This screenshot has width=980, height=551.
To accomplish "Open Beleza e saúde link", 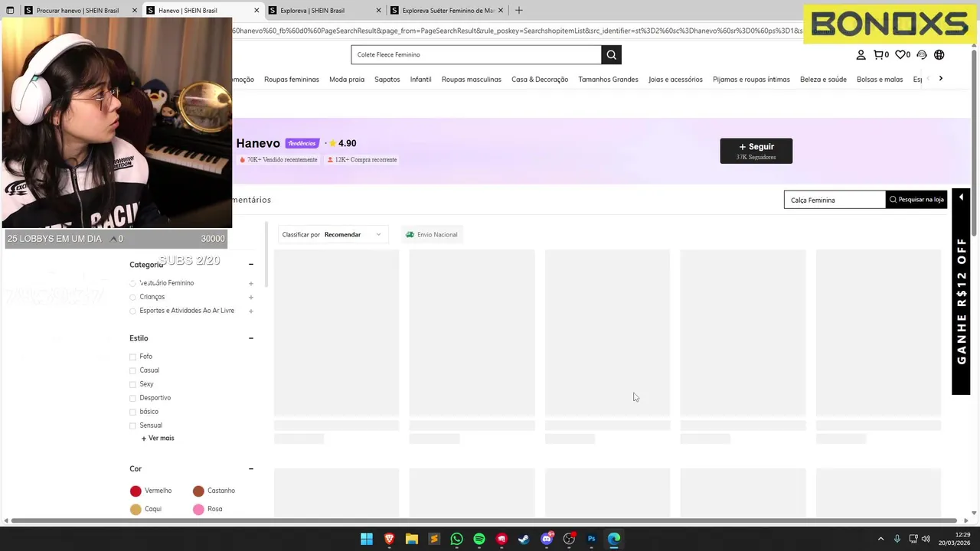I will (823, 80).
